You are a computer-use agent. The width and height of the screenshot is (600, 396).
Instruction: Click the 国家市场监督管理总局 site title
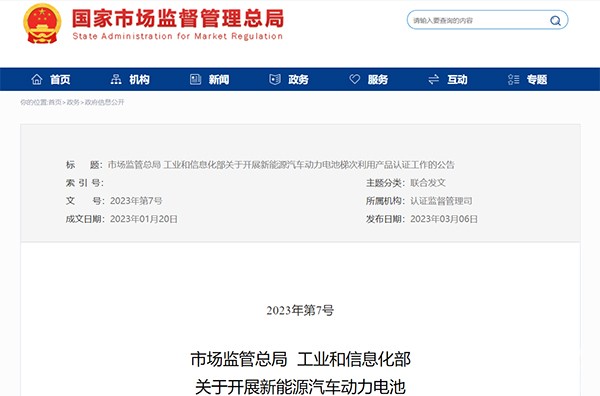178,18
